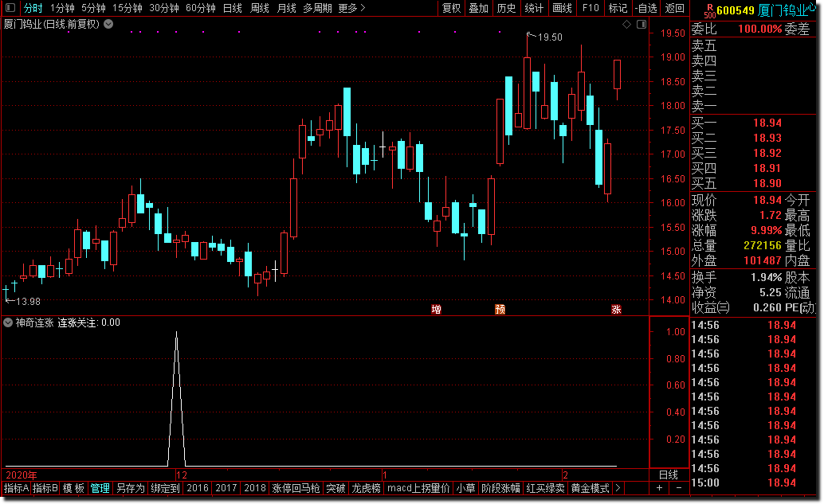The image size is (824, 504).
Task: Open the 管理 manage tab
Action: [x=100, y=488]
